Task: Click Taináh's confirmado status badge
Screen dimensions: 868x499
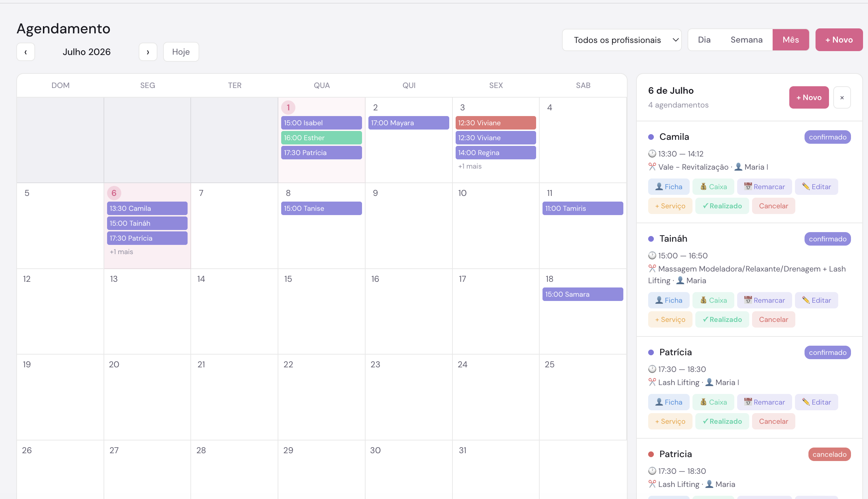Action: [x=828, y=239]
